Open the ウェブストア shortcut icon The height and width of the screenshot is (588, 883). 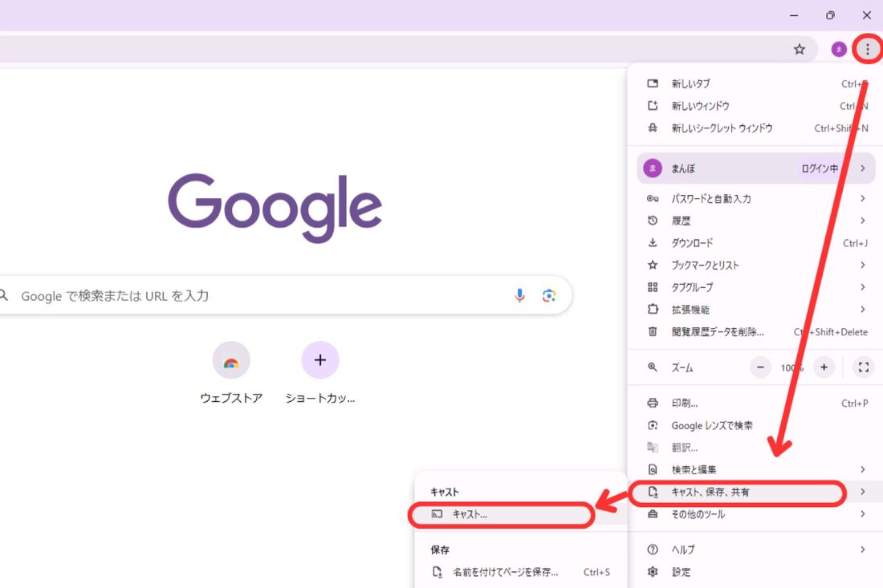(x=231, y=359)
